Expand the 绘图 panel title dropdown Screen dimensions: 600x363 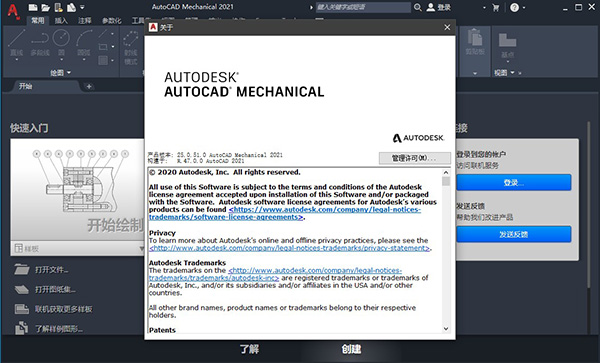click(x=60, y=72)
